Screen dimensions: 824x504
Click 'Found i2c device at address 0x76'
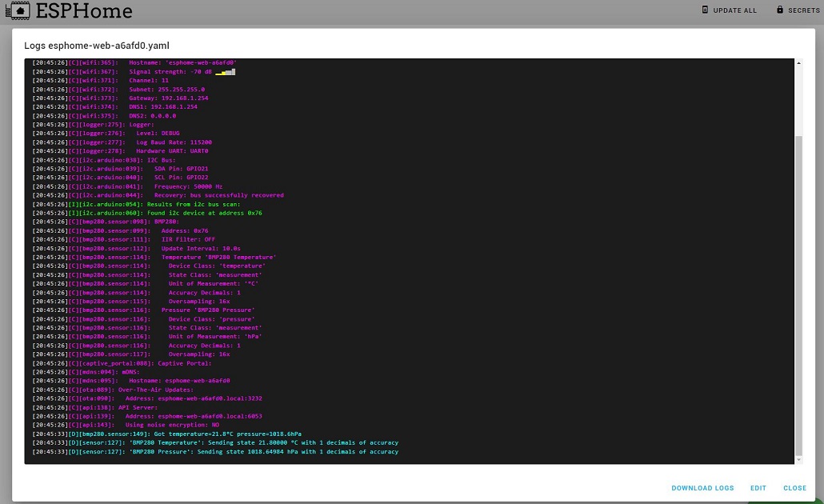click(147, 214)
